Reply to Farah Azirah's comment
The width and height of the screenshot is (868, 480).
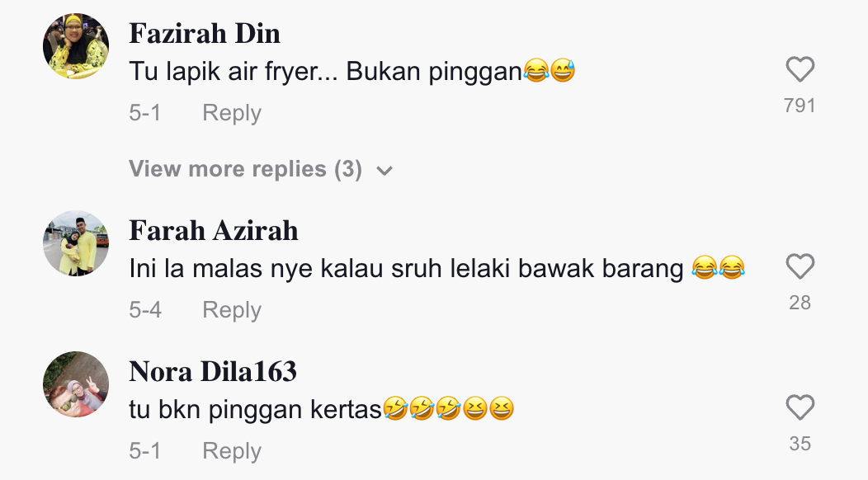pos(231,310)
